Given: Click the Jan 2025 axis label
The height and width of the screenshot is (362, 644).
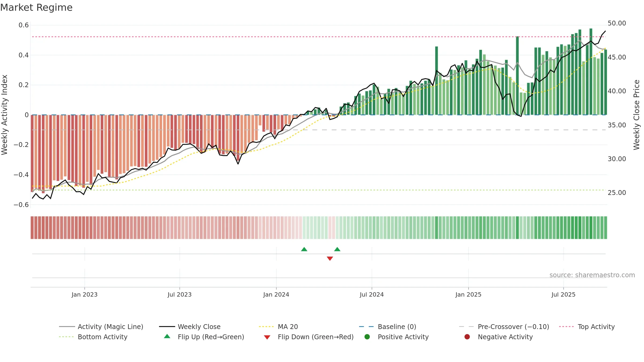Looking at the screenshot, I should point(468,294).
